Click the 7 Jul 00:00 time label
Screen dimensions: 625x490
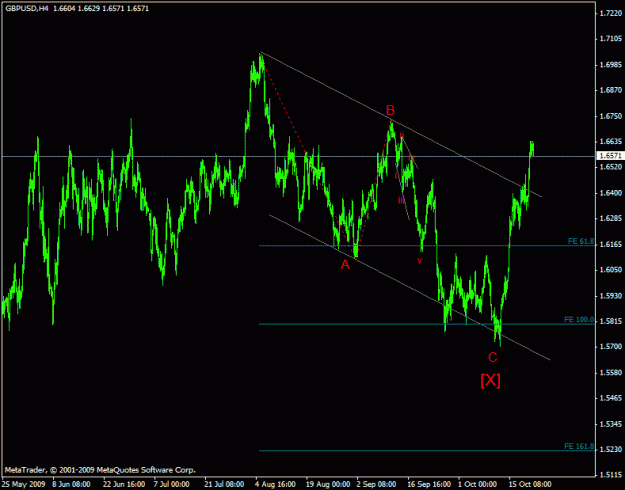(173, 484)
